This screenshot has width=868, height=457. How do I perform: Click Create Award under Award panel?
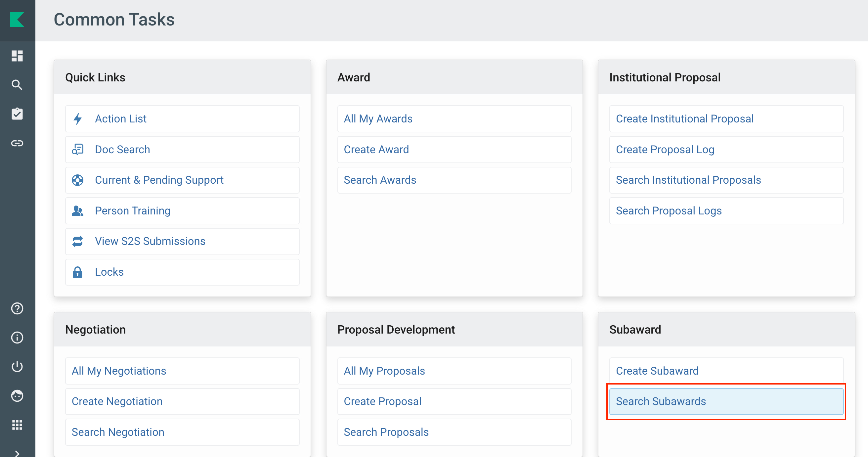[376, 149]
